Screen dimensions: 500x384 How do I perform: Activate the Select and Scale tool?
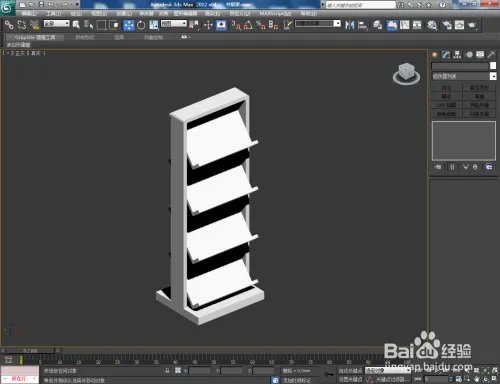(154, 25)
